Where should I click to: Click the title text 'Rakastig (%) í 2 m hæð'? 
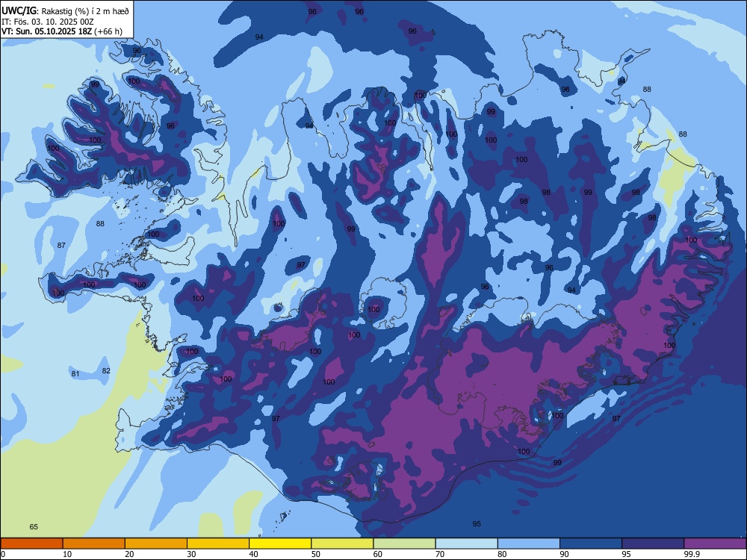[x=85, y=11]
